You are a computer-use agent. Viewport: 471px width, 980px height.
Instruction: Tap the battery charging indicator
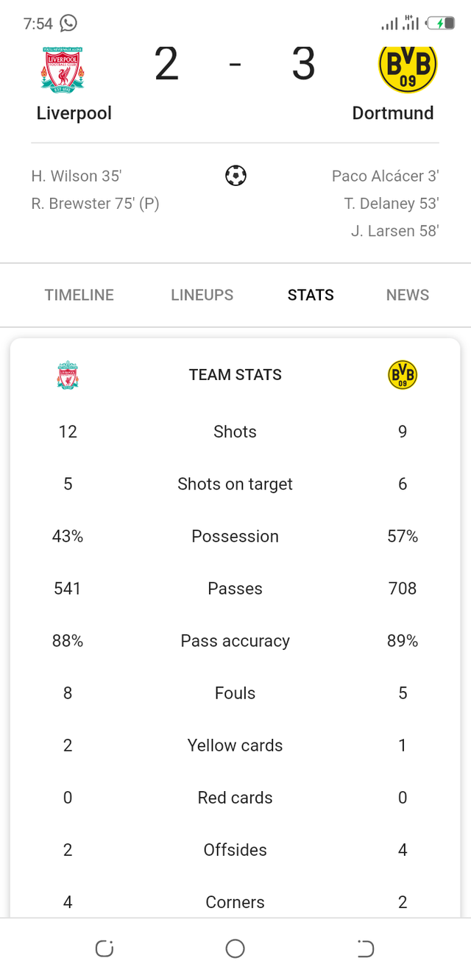coord(440,24)
